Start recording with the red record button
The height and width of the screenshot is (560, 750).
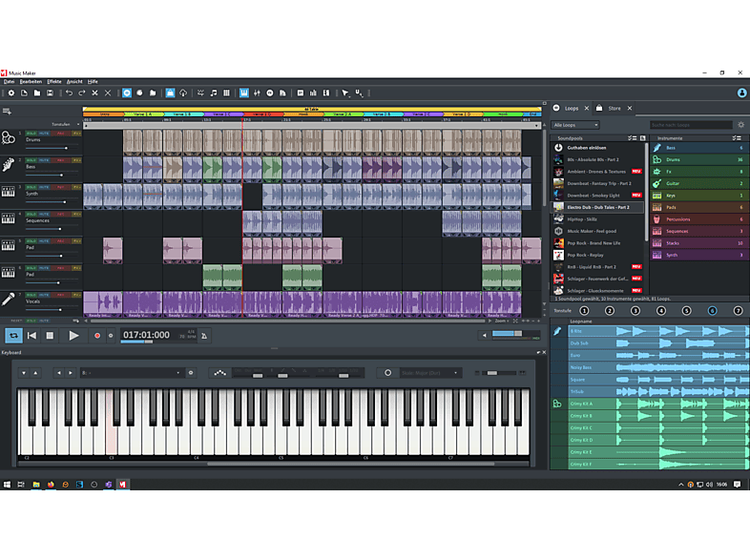pyautogui.click(x=97, y=336)
